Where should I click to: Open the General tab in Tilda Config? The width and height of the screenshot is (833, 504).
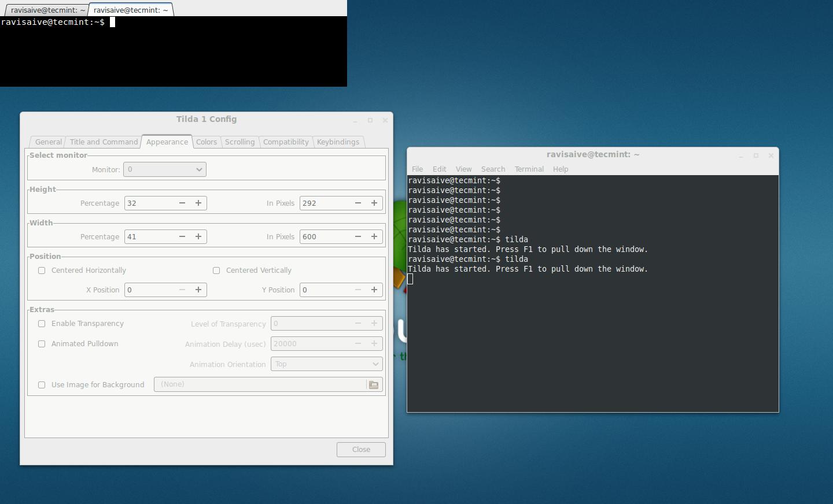coord(47,142)
